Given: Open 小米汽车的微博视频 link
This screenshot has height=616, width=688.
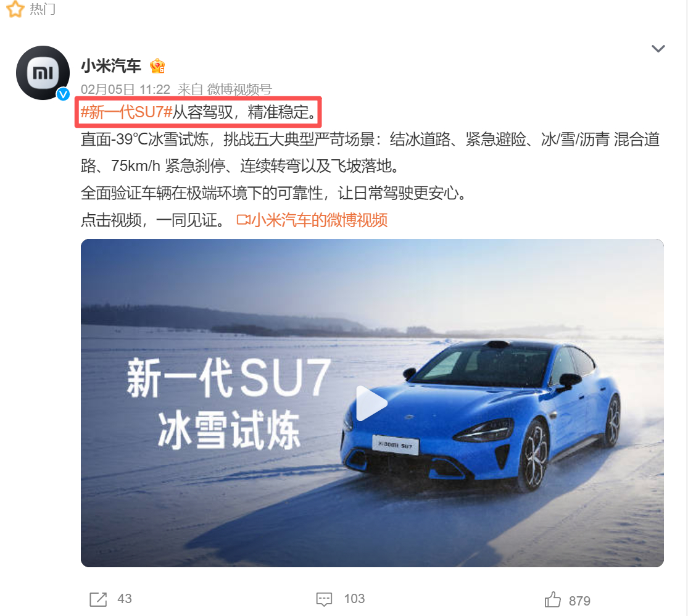Looking at the screenshot, I should pyautogui.click(x=320, y=220).
